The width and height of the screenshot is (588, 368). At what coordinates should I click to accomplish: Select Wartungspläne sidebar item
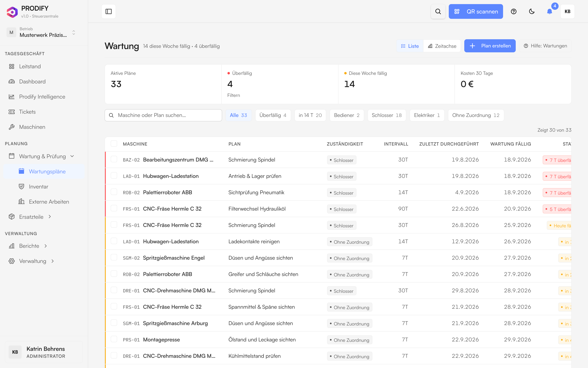44,172
